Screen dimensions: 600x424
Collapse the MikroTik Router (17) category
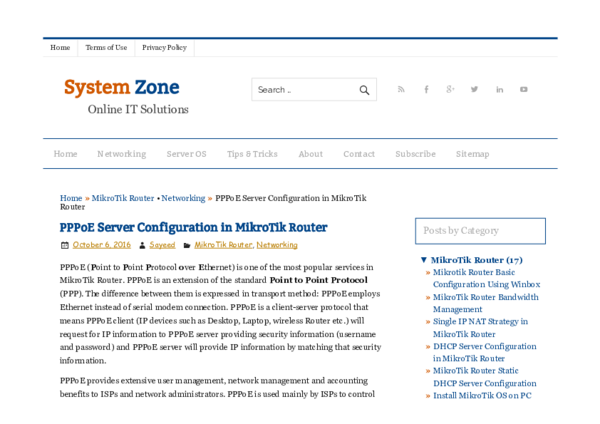[x=424, y=260]
